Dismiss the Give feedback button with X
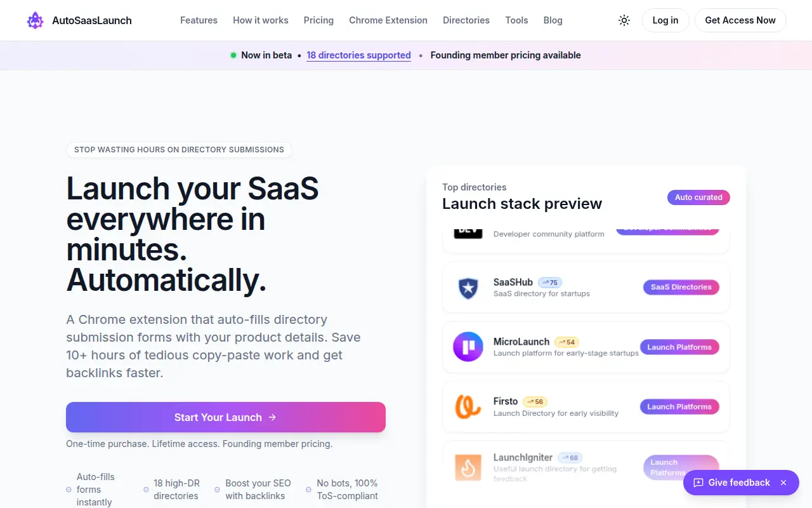 pyautogui.click(x=783, y=483)
